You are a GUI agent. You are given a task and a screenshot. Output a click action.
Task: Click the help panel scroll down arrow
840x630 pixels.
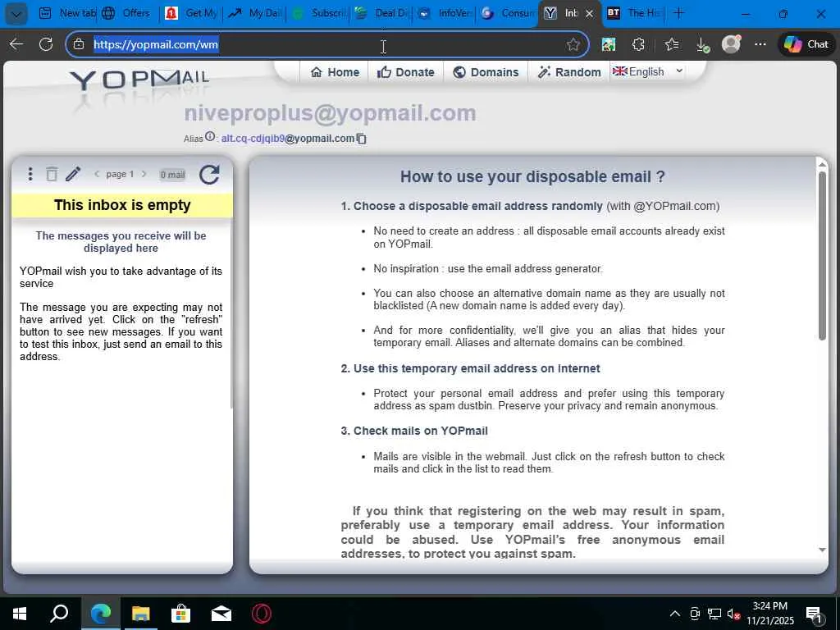(822, 550)
